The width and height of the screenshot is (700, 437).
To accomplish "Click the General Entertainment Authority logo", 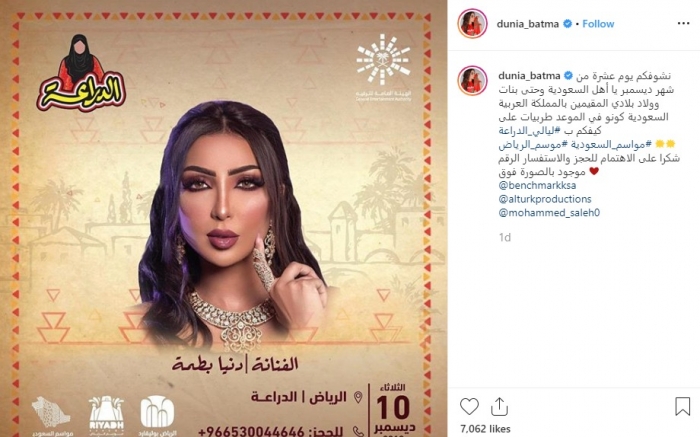I will pos(383,67).
